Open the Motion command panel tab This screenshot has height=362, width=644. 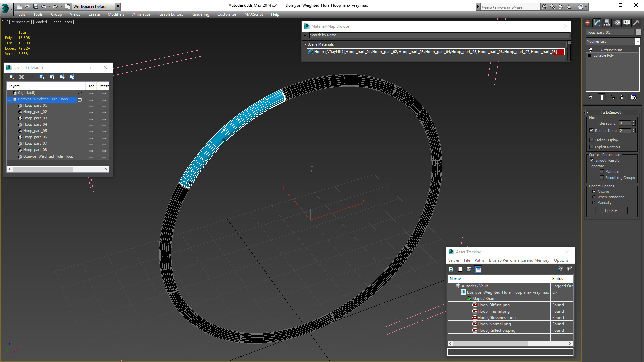coord(617,23)
